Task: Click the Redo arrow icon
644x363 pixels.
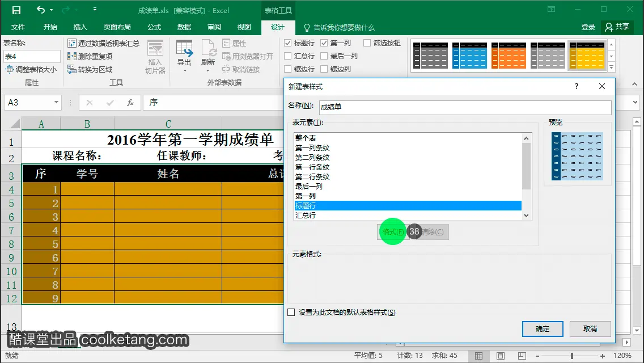Action: click(x=66, y=10)
